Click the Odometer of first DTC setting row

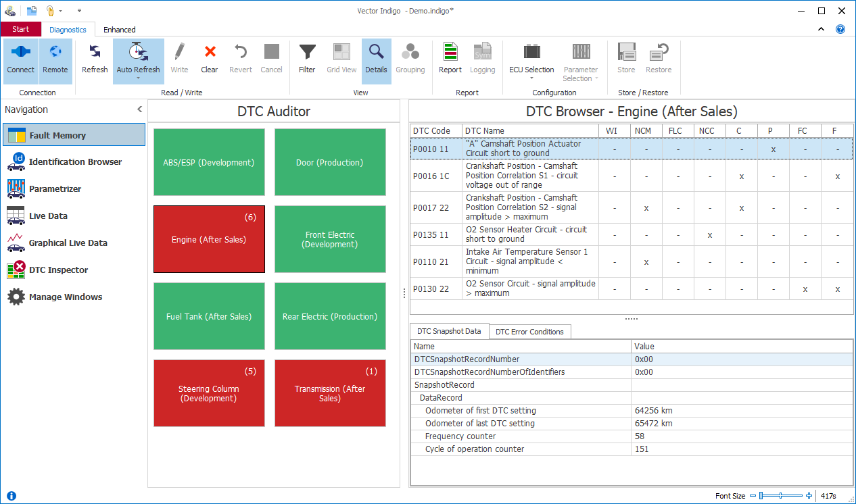coord(632,411)
